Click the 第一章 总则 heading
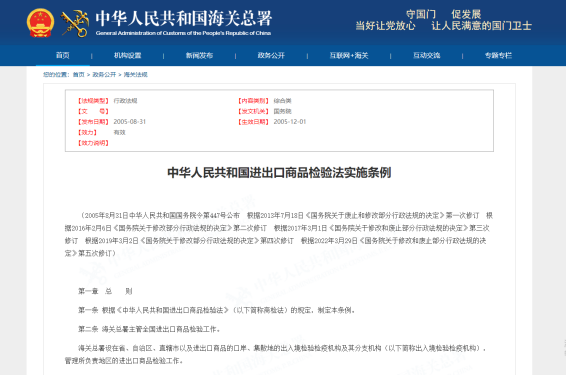 105,291
